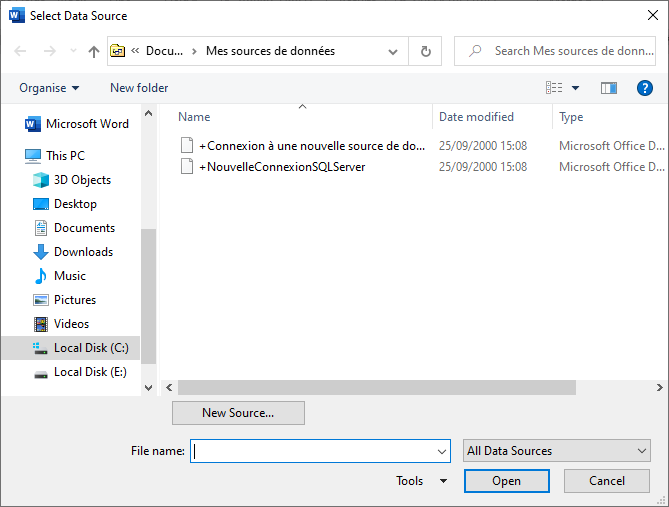Click the Mes sources de données breadcrumb
This screenshot has height=507, width=669.
(x=271, y=51)
